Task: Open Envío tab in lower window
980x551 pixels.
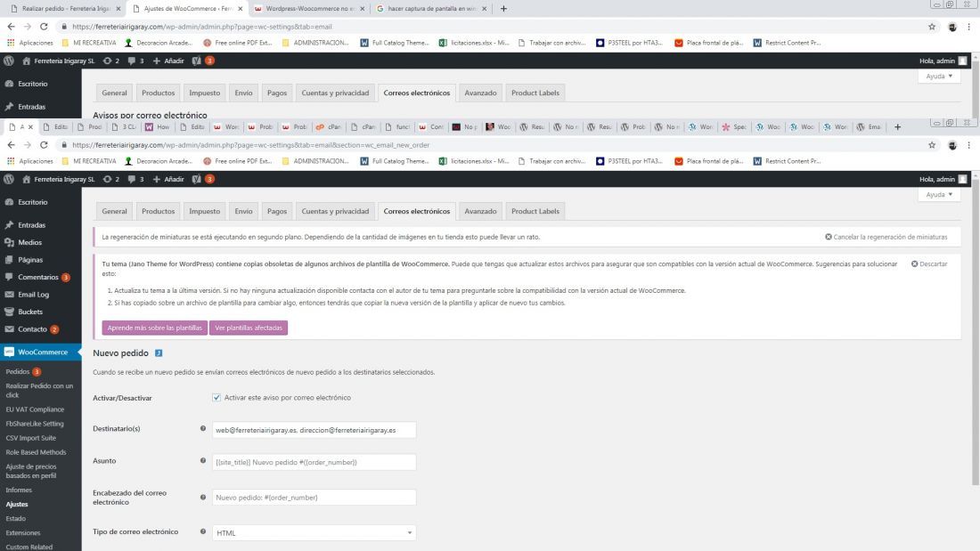Action: pos(243,211)
